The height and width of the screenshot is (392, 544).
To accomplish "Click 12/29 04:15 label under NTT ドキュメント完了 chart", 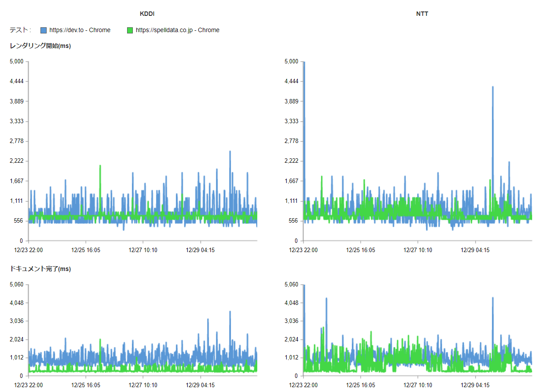I will [x=475, y=385].
